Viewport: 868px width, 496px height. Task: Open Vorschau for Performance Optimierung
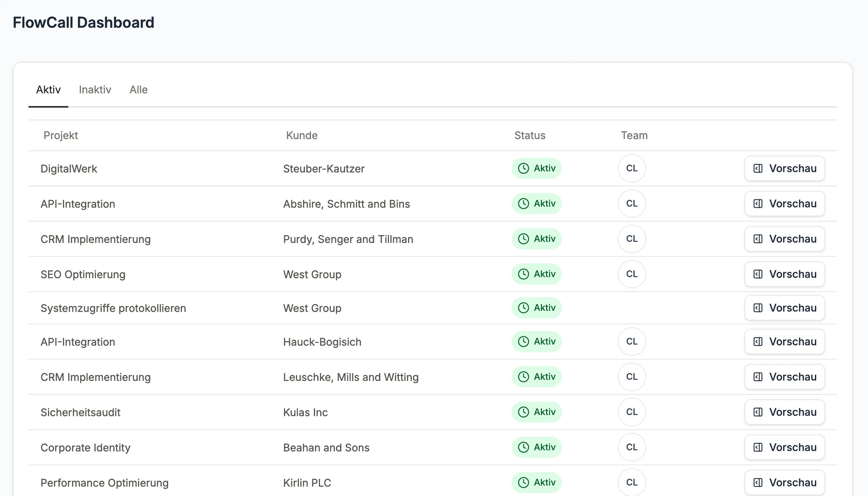click(784, 482)
